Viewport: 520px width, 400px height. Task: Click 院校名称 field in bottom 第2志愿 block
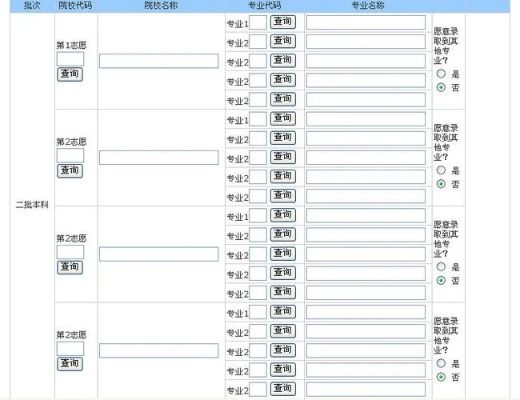(x=159, y=351)
